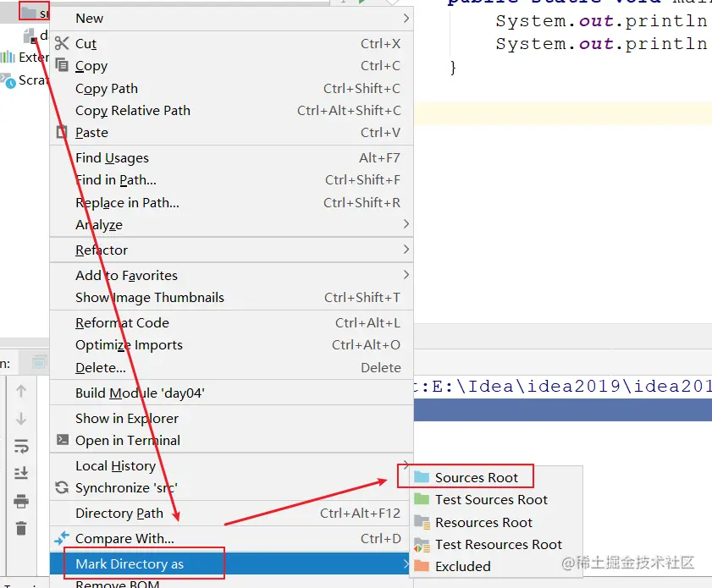Expand the Analyze submenu

(231, 224)
